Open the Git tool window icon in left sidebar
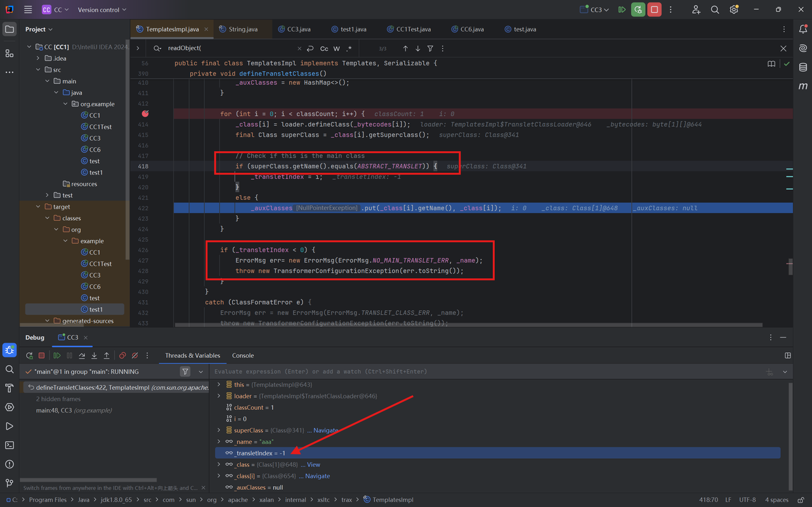 [10, 483]
